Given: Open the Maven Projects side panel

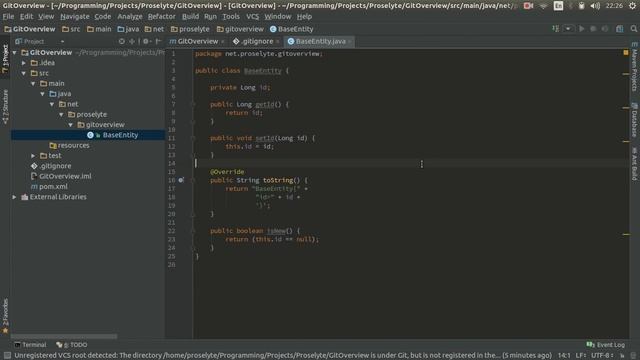Looking at the screenshot, I should pos(634,67).
